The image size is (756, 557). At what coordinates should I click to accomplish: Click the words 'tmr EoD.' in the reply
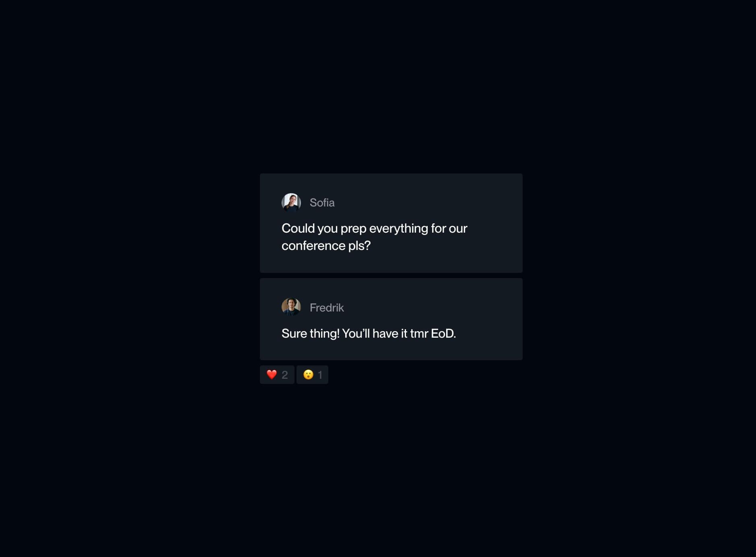click(x=433, y=333)
